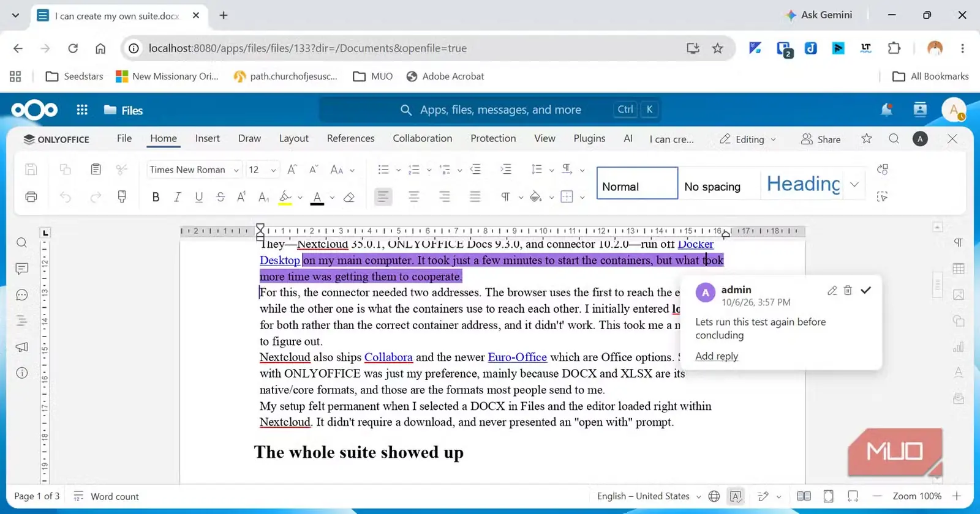Open the bullet list style dropdown
The width and height of the screenshot is (980, 514).
398,170
